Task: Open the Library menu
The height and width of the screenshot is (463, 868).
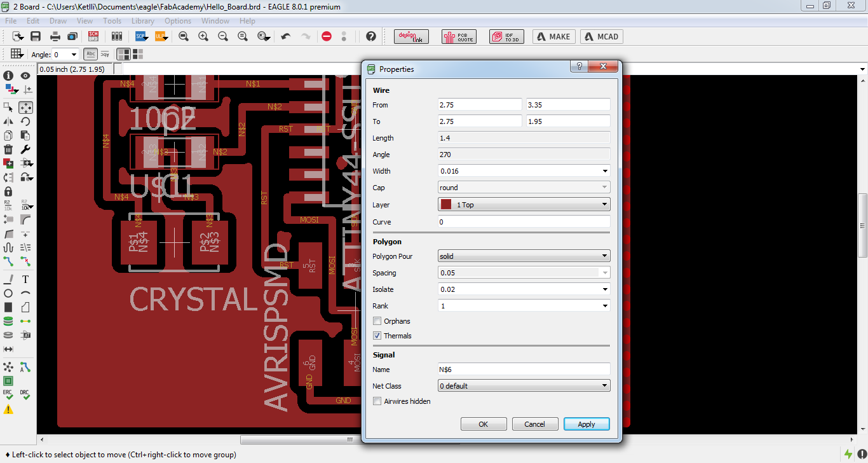Action: [143, 21]
